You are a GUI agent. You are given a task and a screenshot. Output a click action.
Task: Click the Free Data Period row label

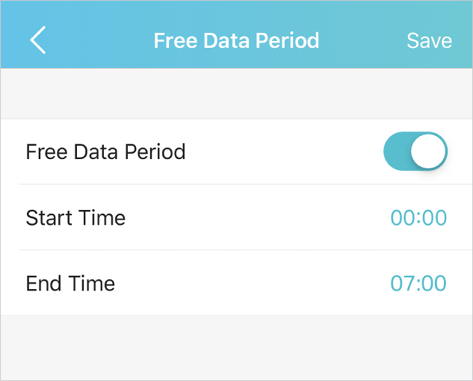click(106, 152)
